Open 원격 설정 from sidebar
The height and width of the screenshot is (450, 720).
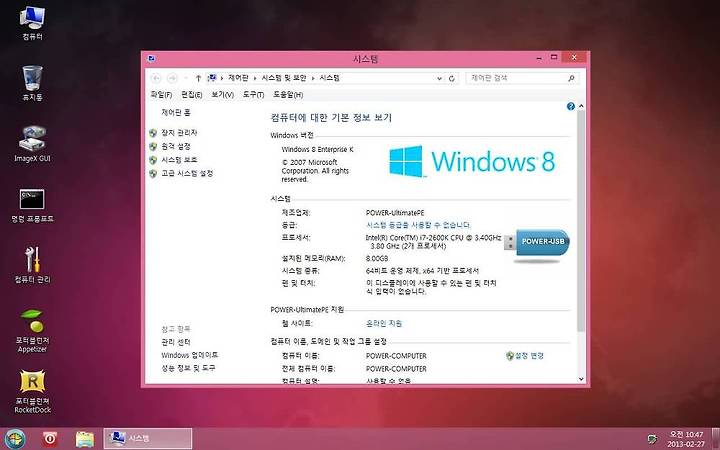[176, 146]
